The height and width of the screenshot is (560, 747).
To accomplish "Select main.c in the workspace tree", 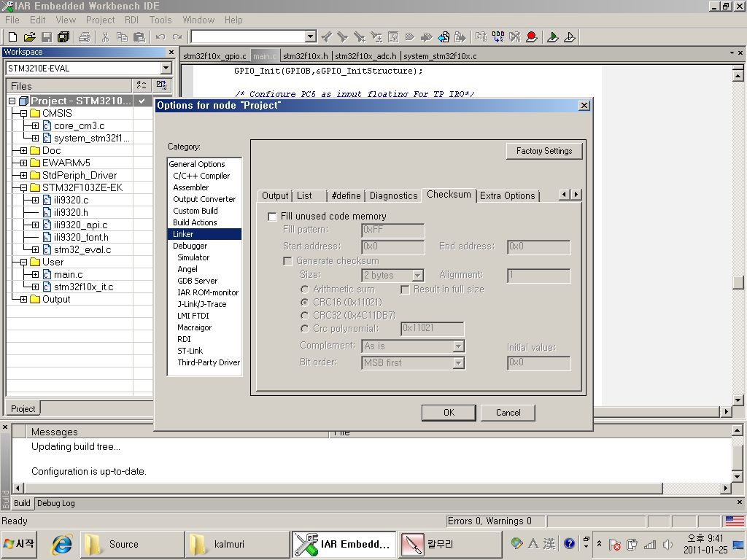I will click(68, 274).
